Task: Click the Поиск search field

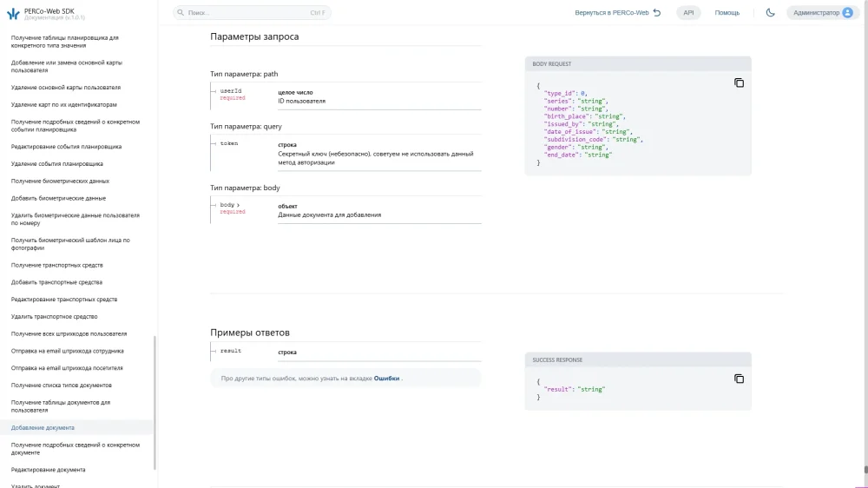Action: tap(252, 13)
